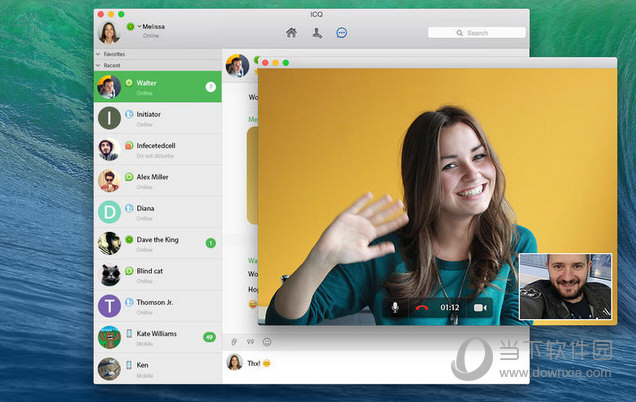Open Blind cat chat
Screen dimensions: 636x402
coord(158,275)
